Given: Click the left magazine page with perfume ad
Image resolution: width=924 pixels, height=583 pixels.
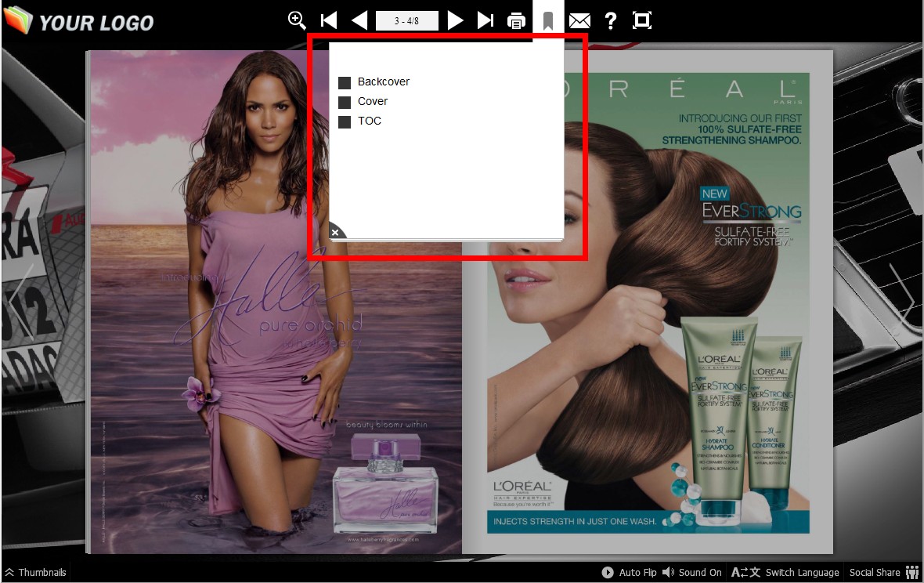Looking at the screenshot, I should coord(275,302).
